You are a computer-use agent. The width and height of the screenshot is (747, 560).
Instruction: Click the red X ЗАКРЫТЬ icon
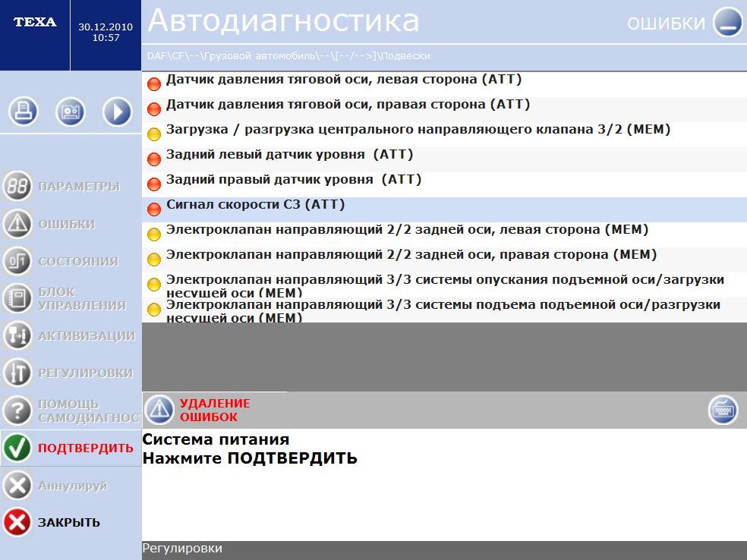pyautogui.click(x=17, y=522)
